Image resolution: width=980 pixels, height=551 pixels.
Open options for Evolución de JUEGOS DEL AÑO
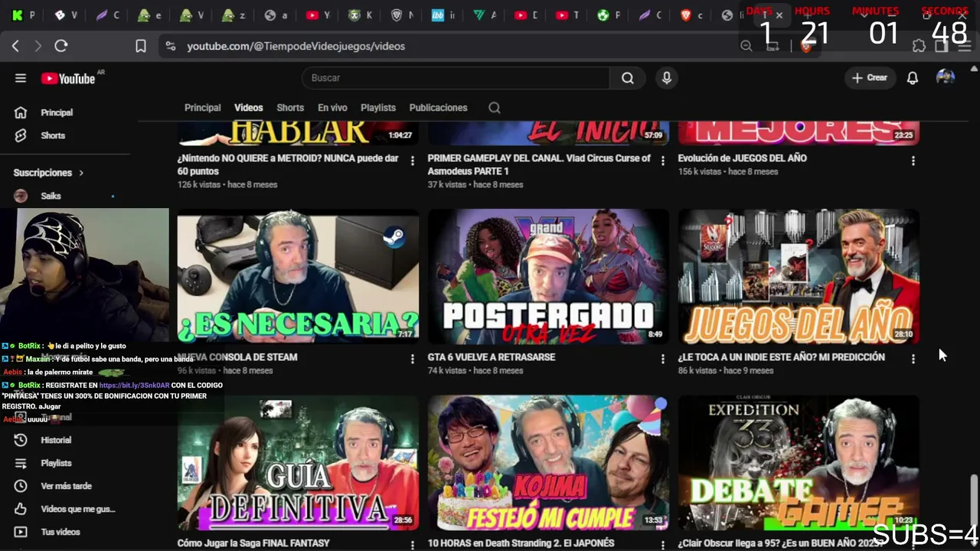(913, 161)
